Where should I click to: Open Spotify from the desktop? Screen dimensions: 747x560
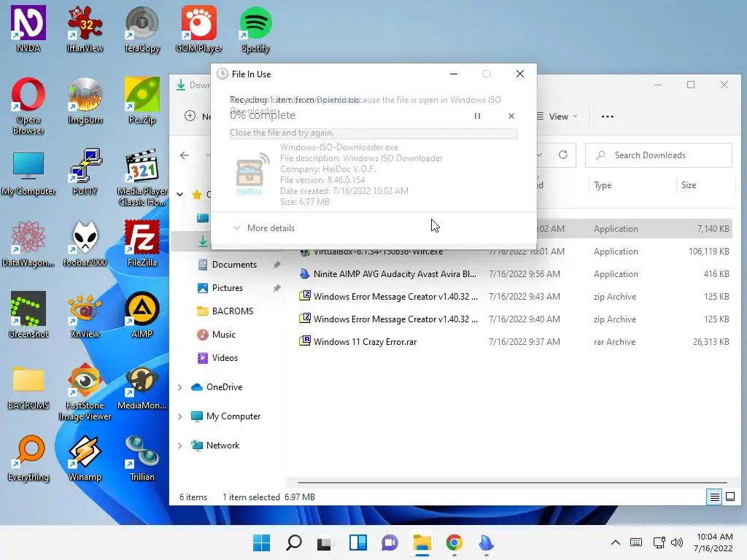click(x=255, y=28)
